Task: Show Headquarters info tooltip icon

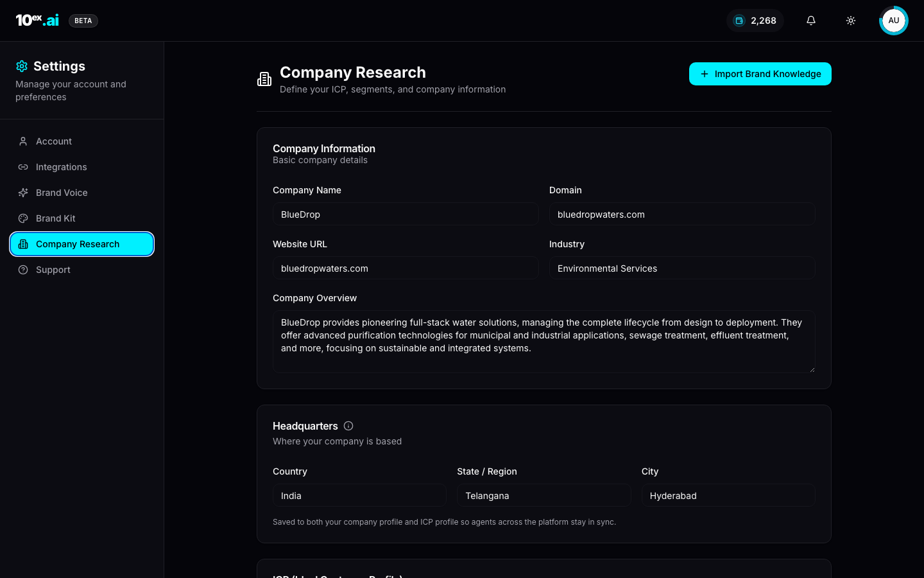Action: (348, 426)
